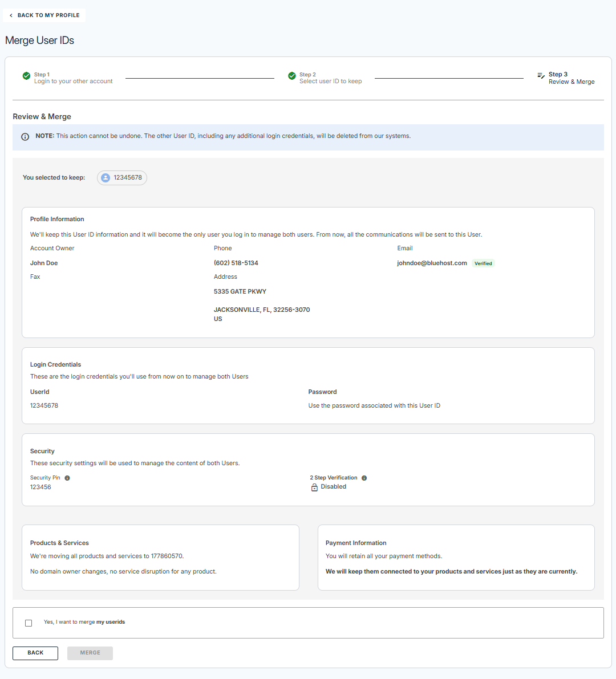This screenshot has height=679, width=616.
Task: Toggle the 2 Step Verification Disabled setting
Action: [333, 486]
